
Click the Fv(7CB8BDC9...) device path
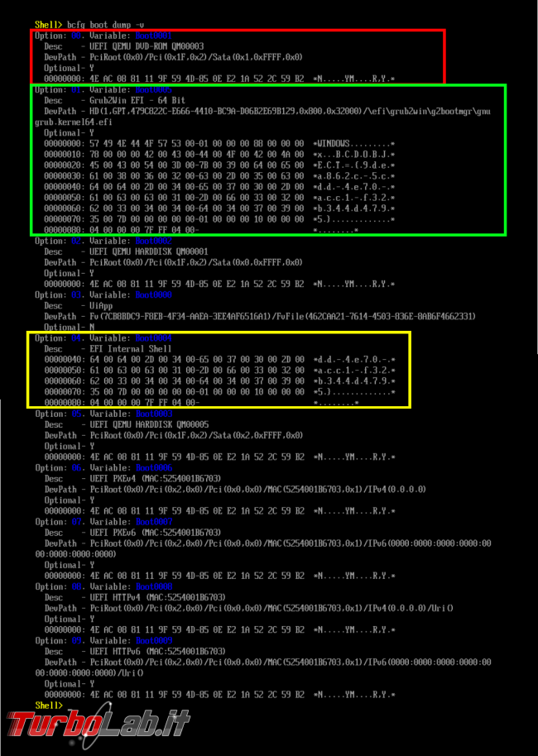[282, 316]
